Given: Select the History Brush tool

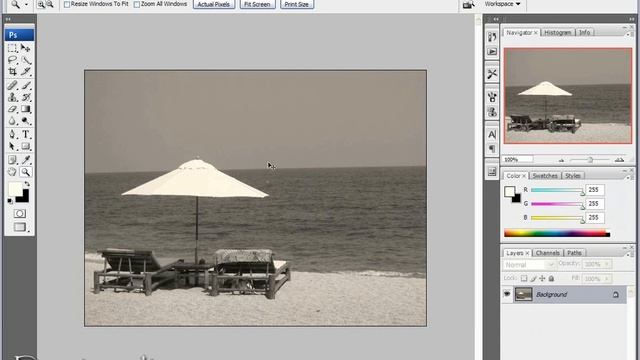Looking at the screenshot, I should (x=26, y=97).
